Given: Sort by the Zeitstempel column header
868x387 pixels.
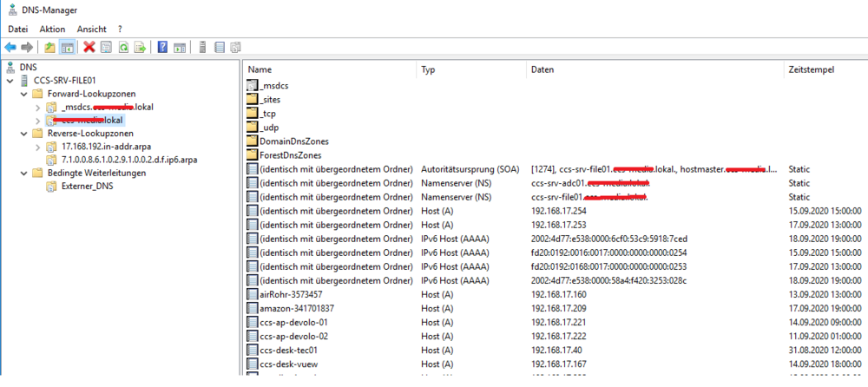Looking at the screenshot, I should coord(811,69).
